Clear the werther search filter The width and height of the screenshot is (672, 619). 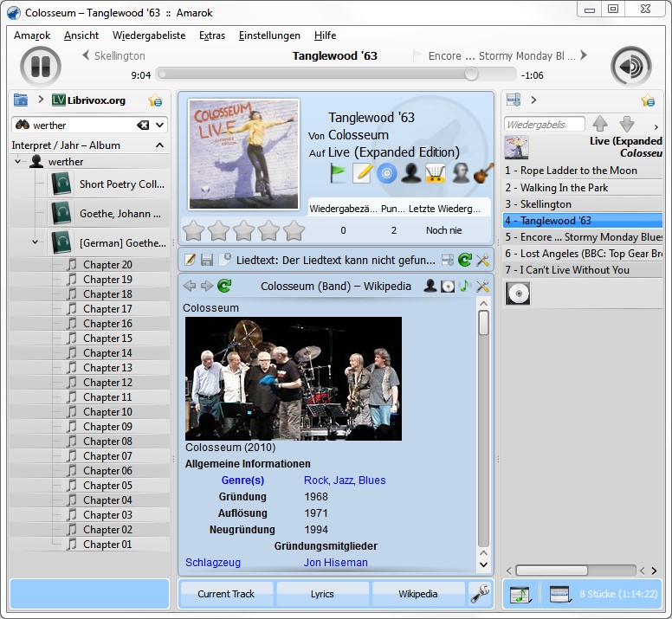(143, 125)
